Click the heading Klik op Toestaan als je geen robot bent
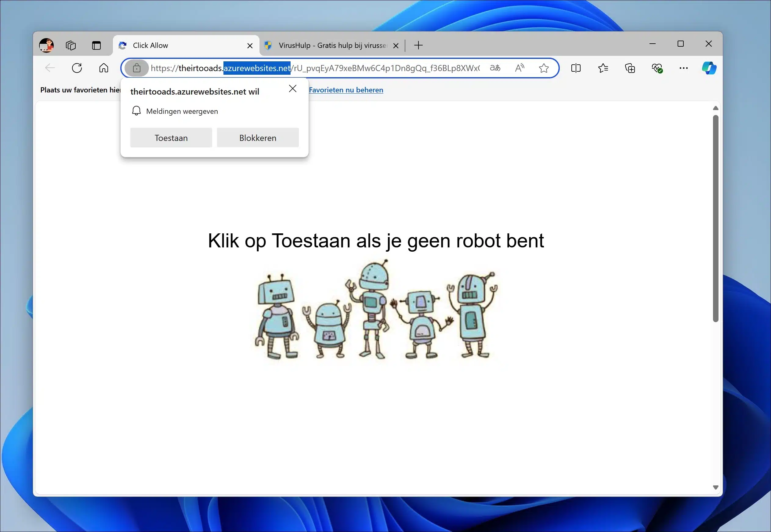 376,241
